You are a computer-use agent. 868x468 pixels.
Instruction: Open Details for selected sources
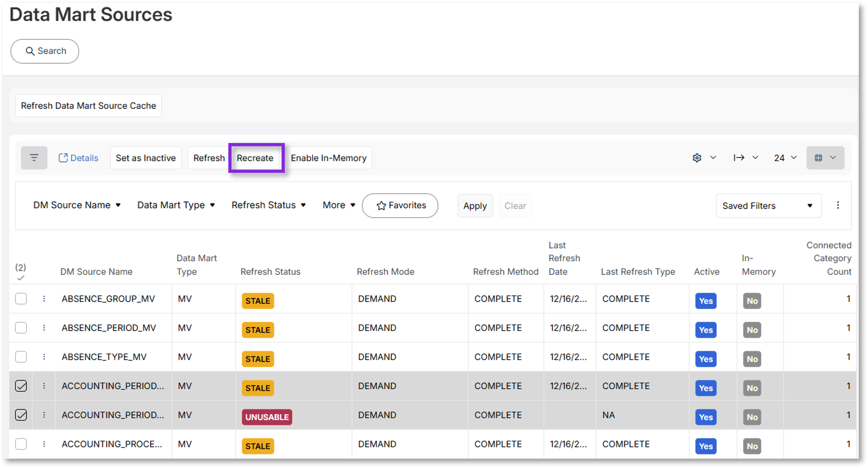[78, 158]
